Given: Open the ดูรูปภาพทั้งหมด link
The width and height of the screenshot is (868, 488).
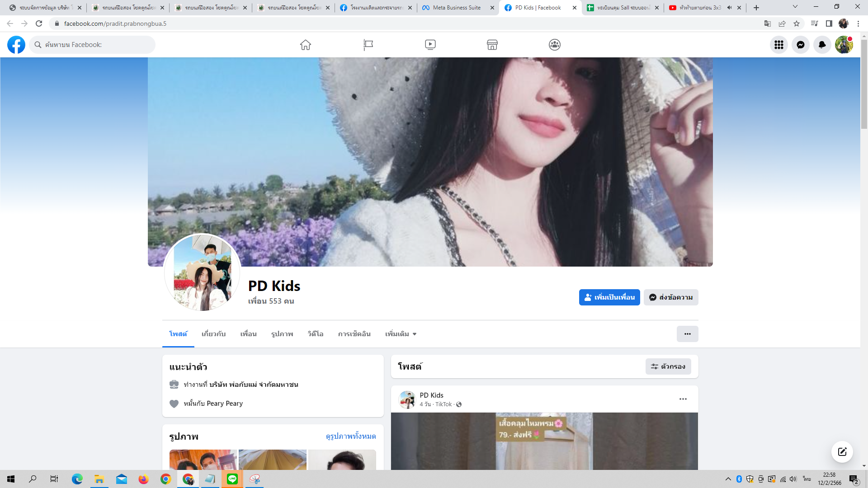Looking at the screenshot, I should [351, 436].
